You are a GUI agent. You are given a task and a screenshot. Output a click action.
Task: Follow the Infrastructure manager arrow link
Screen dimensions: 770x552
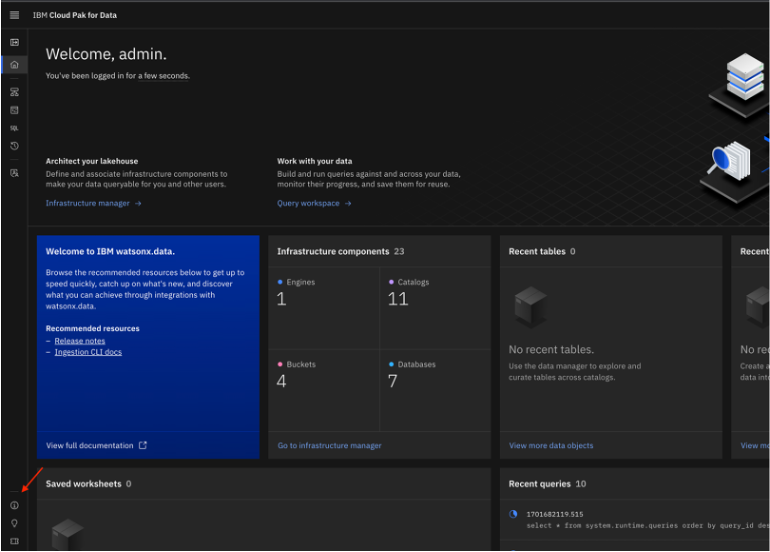[93, 203]
